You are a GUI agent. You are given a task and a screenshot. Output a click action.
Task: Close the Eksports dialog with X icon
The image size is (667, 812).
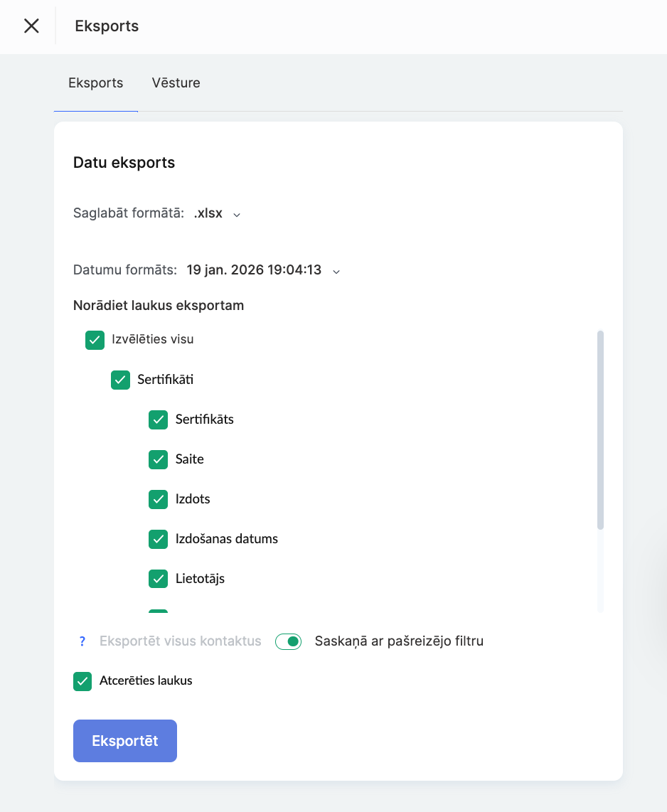click(31, 26)
